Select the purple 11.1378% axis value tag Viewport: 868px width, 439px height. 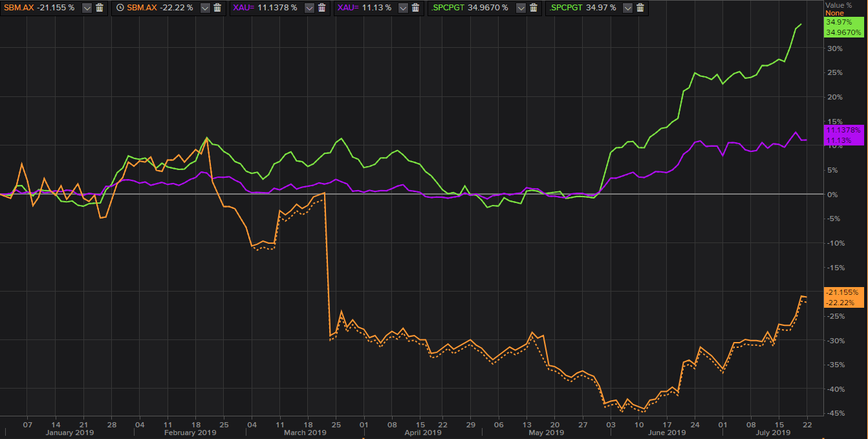pos(843,130)
